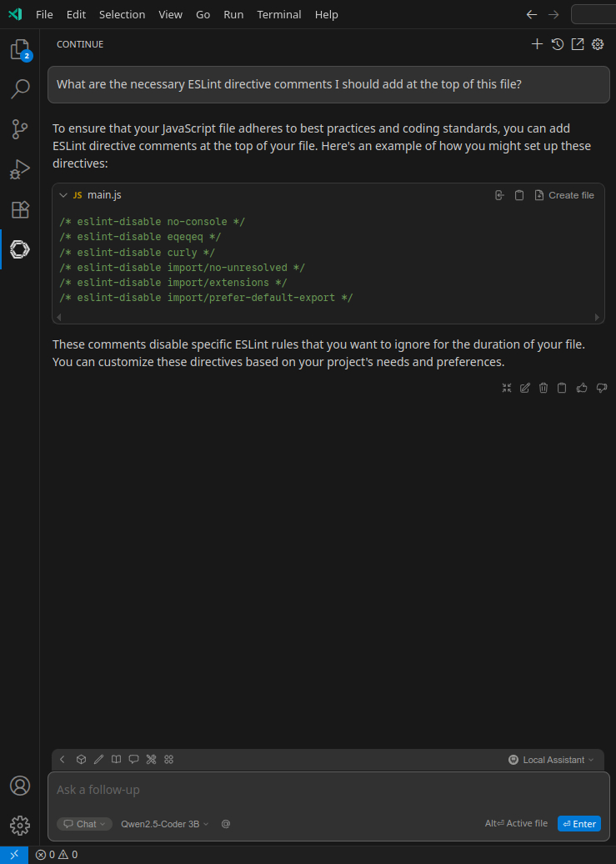
Task: Click the code line eslint-disable no-console
Action: [152, 222]
